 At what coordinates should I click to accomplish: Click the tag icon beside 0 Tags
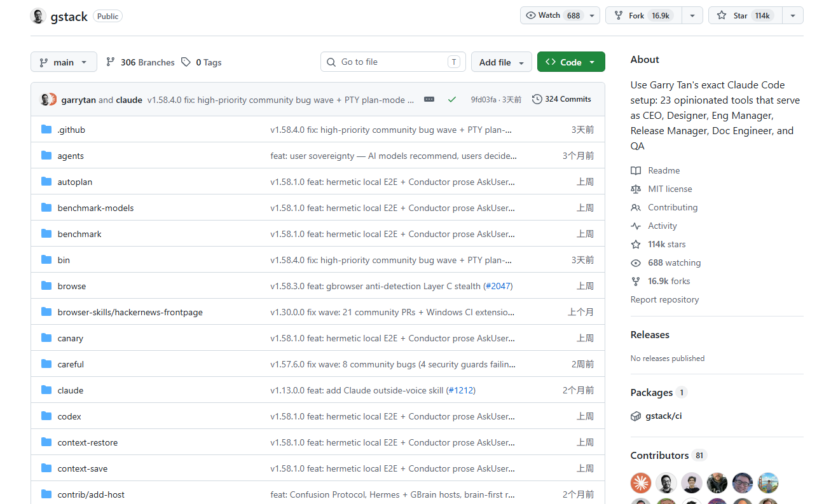(x=186, y=62)
